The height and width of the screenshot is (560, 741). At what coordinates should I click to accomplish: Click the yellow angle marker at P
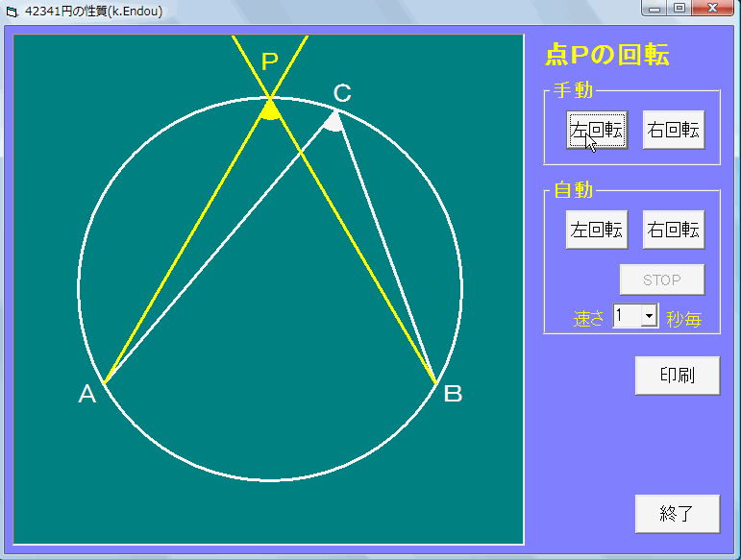point(270,111)
